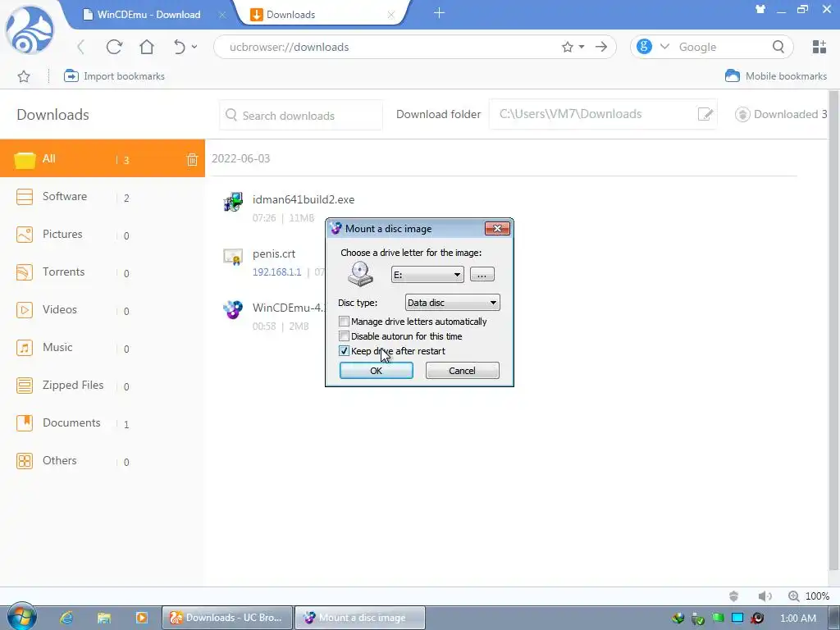This screenshot has height=630, width=840.
Task: Open the drive letter E: dropdown
Action: (427, 275)
